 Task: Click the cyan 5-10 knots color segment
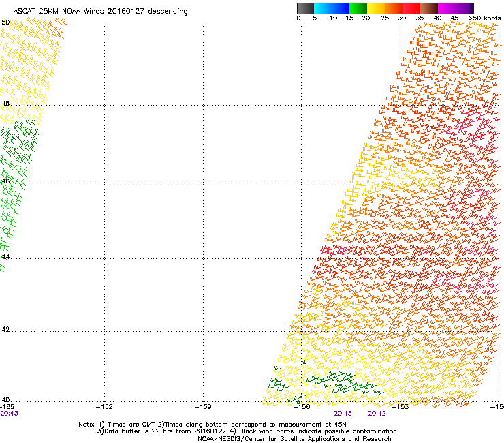tap(323, 8)
